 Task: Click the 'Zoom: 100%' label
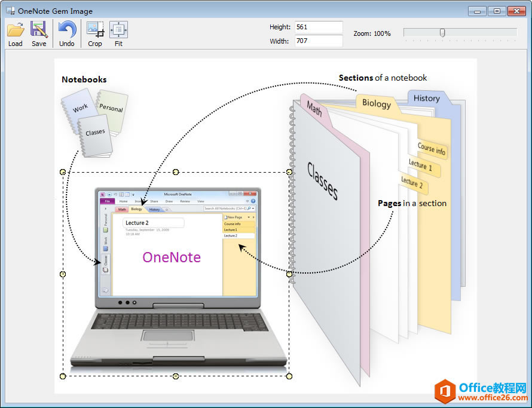pyautogui.click(x=372, y=33)
